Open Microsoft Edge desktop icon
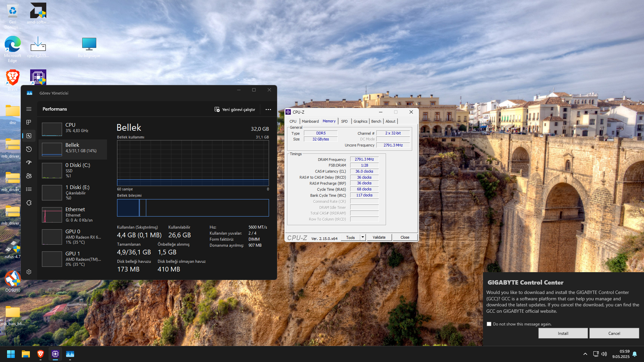The width and height of the screenshot is (644, 362). pos(13,49)
